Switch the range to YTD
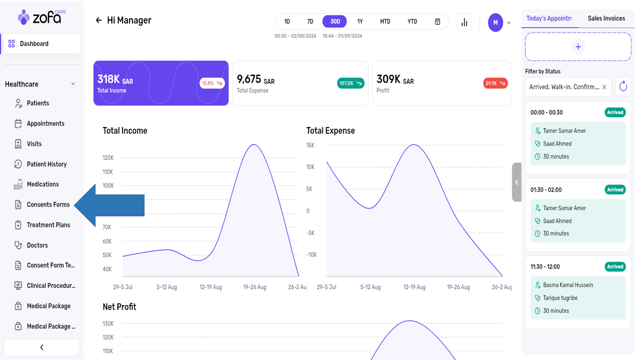 tap(412, 21)
